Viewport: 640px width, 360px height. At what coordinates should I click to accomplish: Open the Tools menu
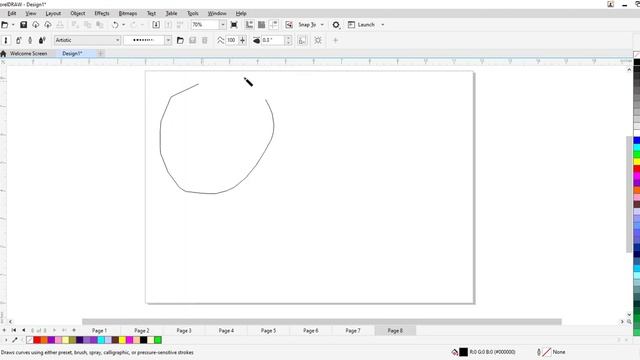193,13
